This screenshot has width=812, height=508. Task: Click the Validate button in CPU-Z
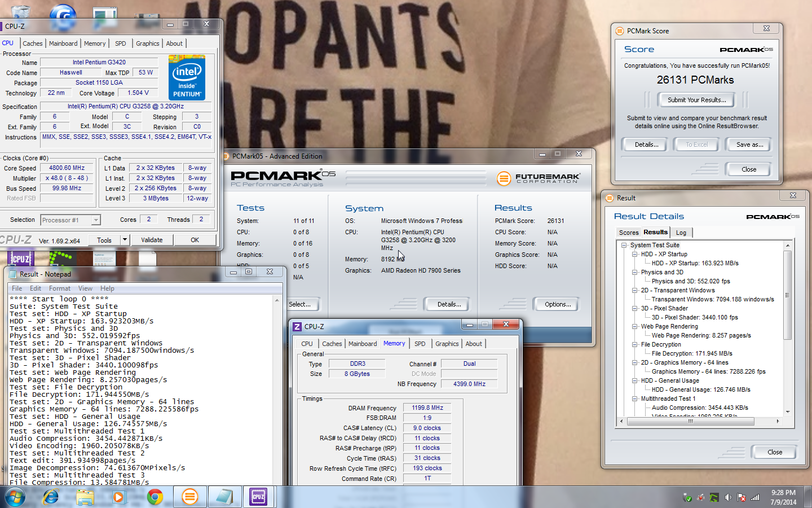click(152, 240)
